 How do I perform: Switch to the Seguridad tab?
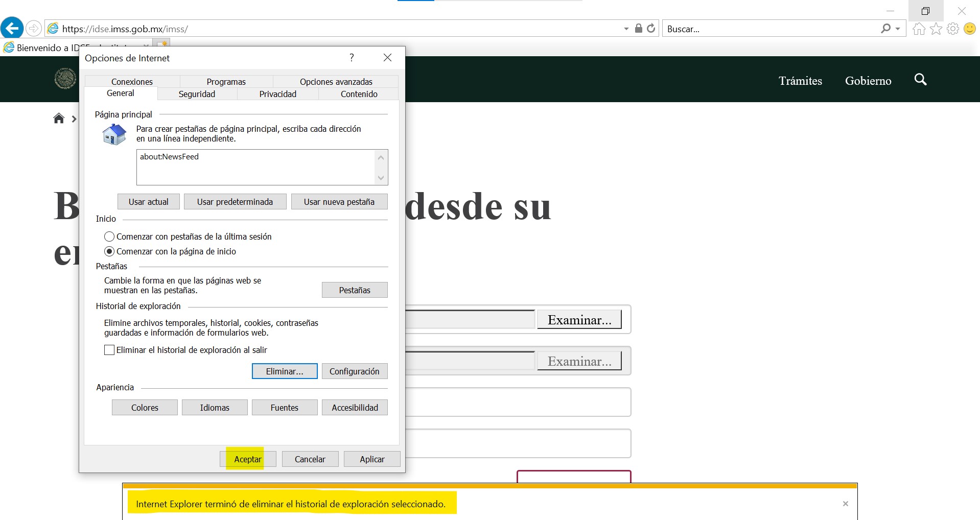coord(197,94)
